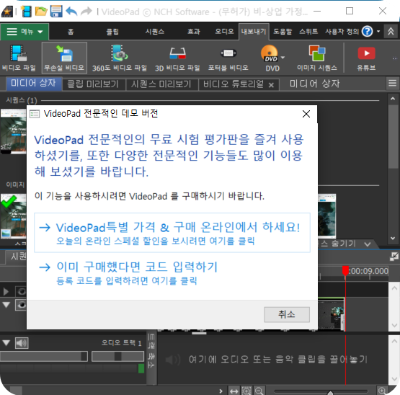Open the 홈 ribbon tab

click(x=71, y=32)
